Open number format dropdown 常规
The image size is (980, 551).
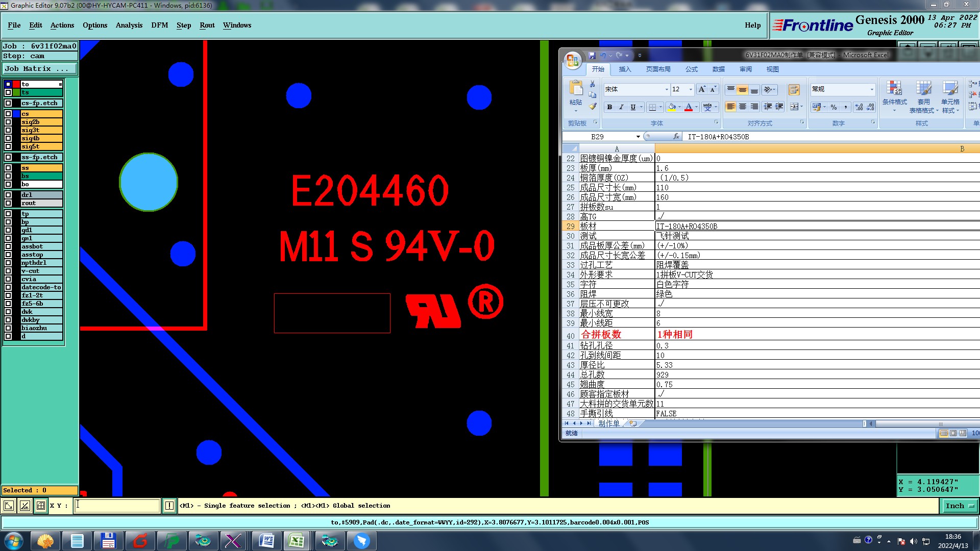point(872,89)
